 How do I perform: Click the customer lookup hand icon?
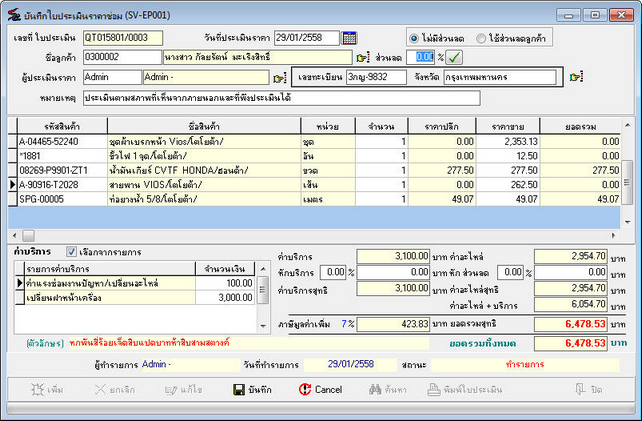tap(363, 57)
